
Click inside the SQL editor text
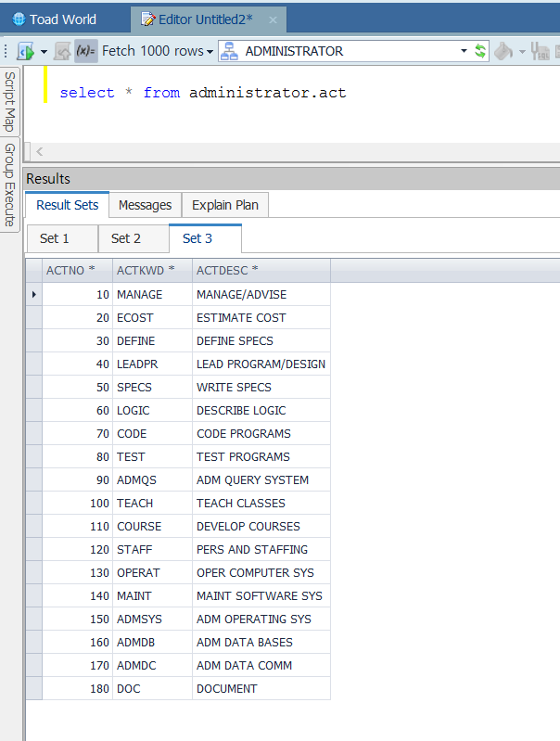pos(203,93)
